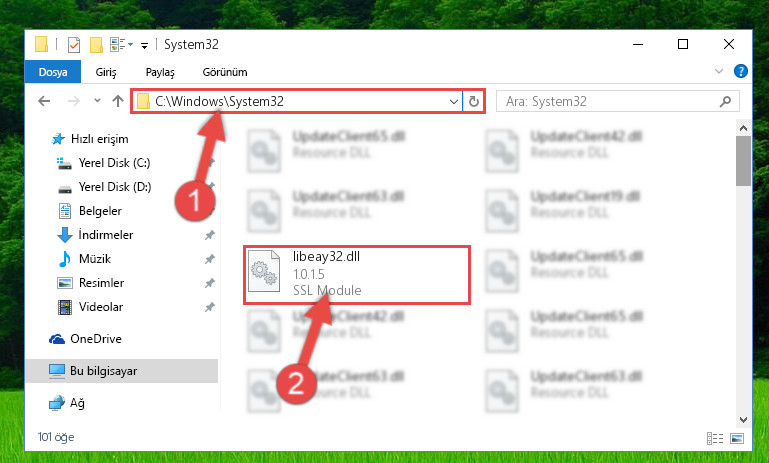Expand the ribbon with chevron arrow
The image size is (769, 463).
coord(718,71)
